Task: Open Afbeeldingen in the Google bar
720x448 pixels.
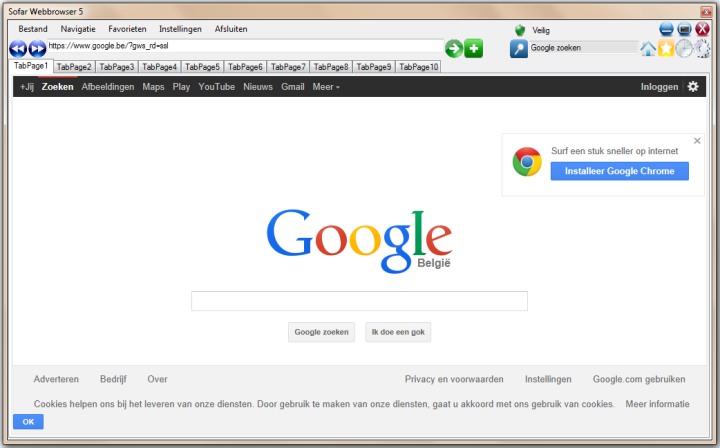Action: 108,87
